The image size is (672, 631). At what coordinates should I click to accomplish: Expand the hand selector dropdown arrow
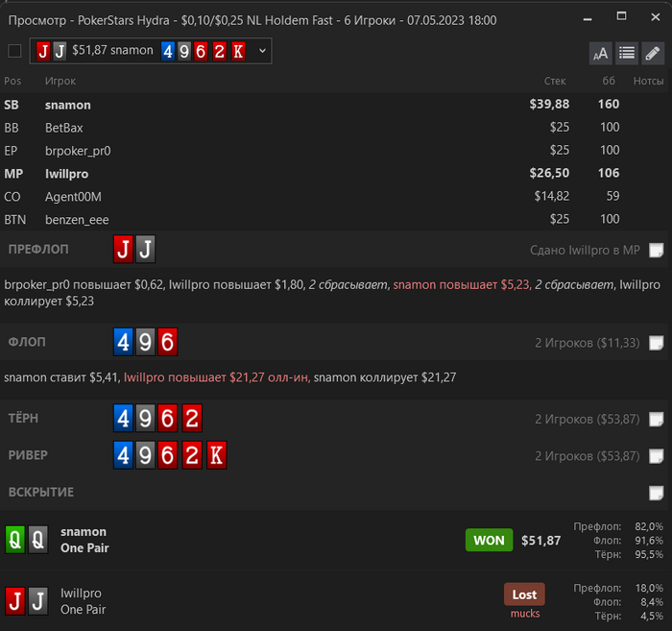262,51
